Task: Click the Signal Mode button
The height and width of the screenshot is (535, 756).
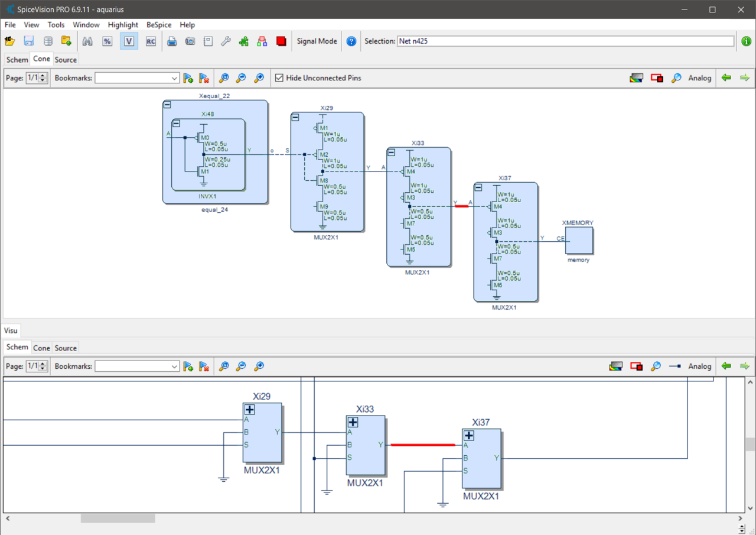Action: pos(317,41)
